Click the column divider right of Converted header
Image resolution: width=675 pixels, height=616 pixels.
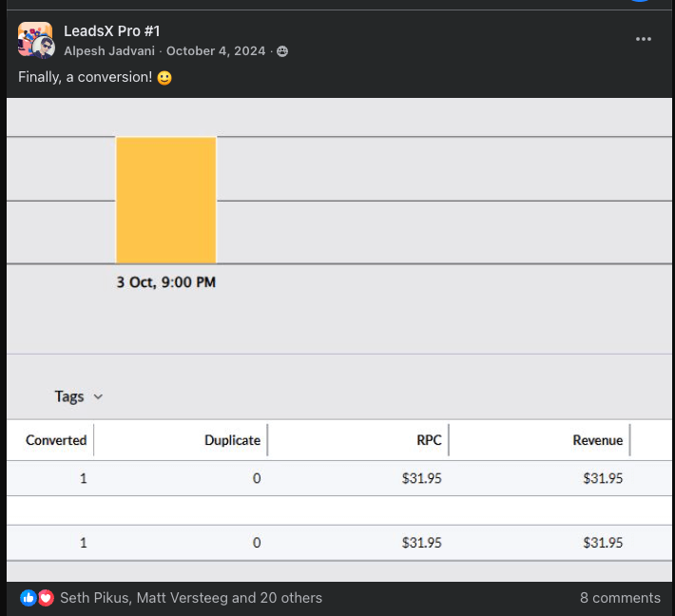94,440
